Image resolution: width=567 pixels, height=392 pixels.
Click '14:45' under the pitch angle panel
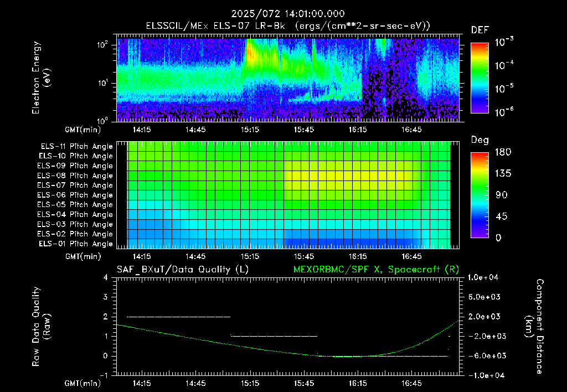pos(195,256)
